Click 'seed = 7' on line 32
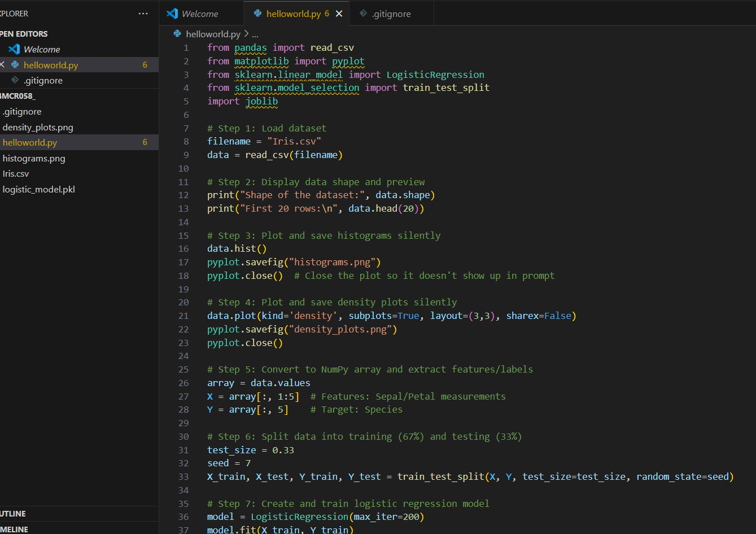The width and height of the screenshot is (756, 534). pos(229,463)
